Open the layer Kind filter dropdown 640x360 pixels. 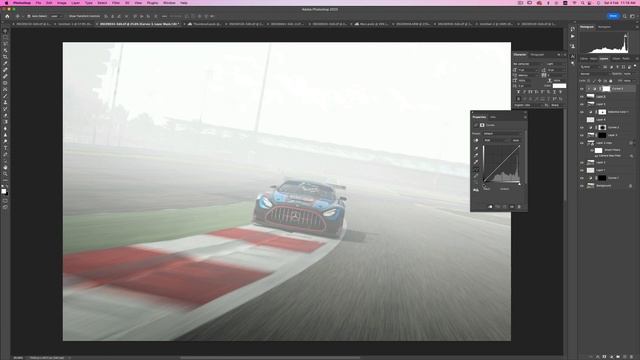(591, 67)
